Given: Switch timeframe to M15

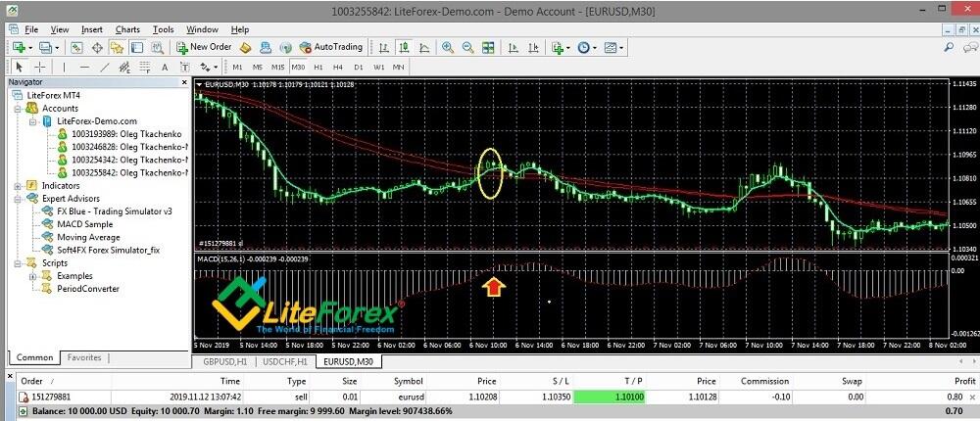Looking at the screenshot, I should tap(278, 67).
